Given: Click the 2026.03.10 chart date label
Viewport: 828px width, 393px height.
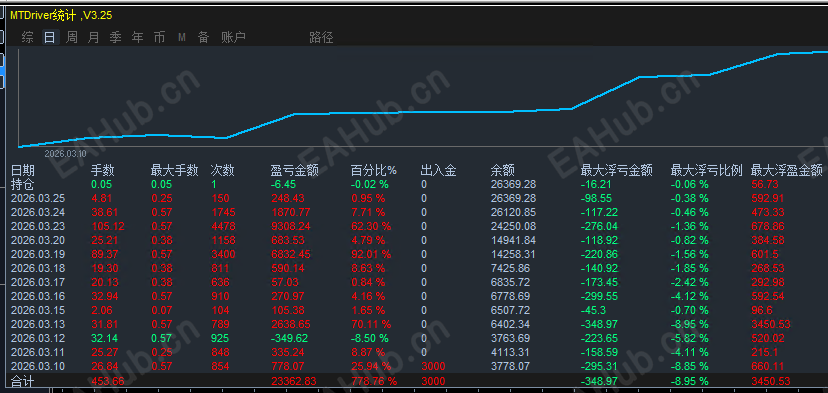Looking at the screenshot, I should (x=65, y=154).
